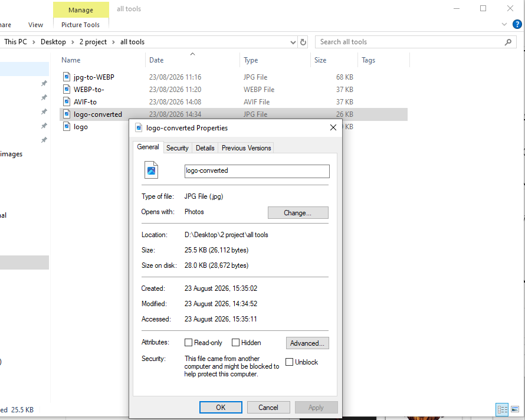Expand the breadcrumb arrow after 2 project
Viewport: 525px width, 420px height.
pos(113,42)
